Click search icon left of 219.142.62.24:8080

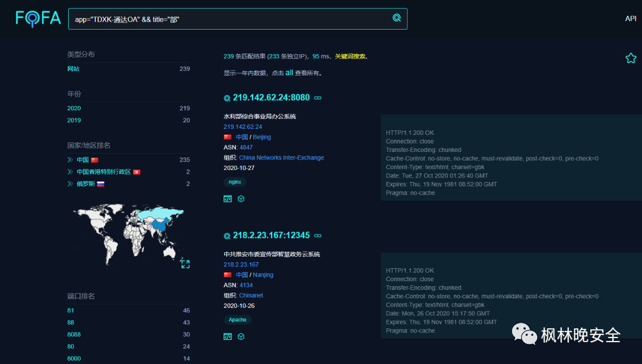coord(227,98)
